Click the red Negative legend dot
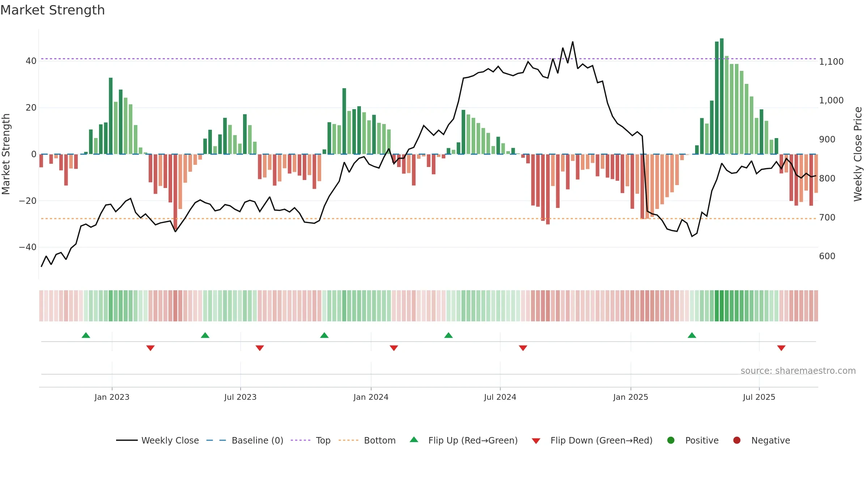This screenshot has width=868, height=488. pos(737,440)
